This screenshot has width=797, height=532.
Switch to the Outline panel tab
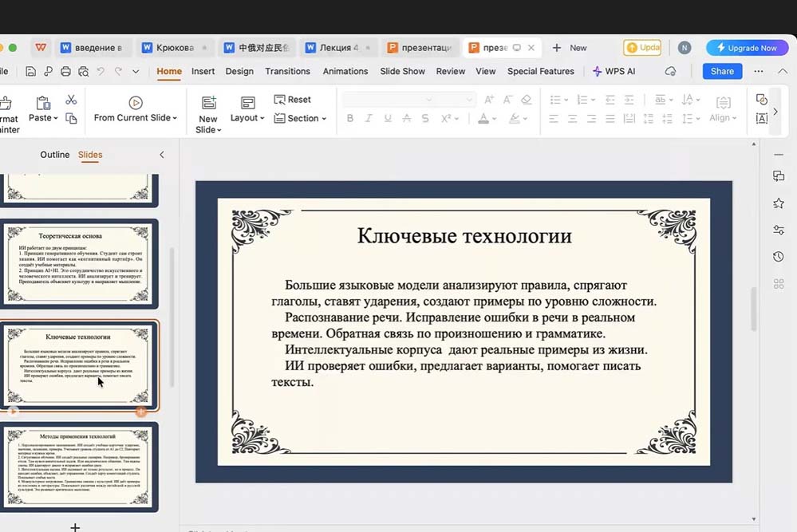click(55, 155)
